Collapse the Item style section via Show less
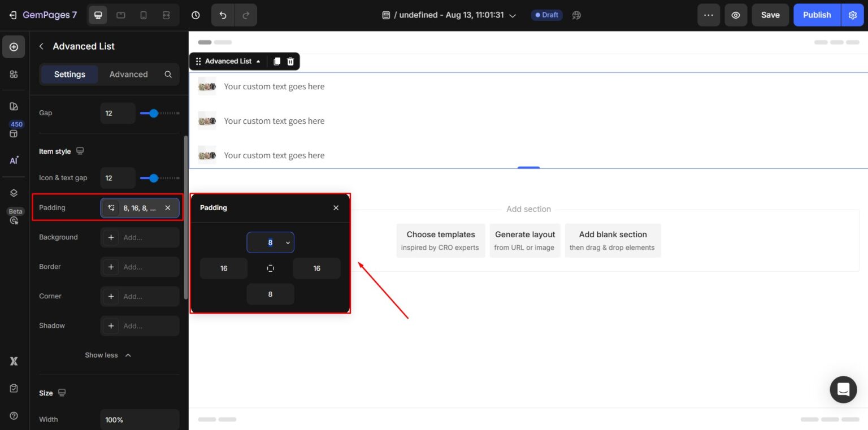 (108, 355)
